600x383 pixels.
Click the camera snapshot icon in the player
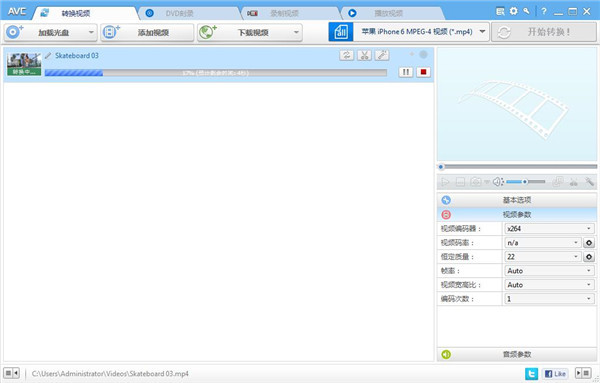(476, 182)
